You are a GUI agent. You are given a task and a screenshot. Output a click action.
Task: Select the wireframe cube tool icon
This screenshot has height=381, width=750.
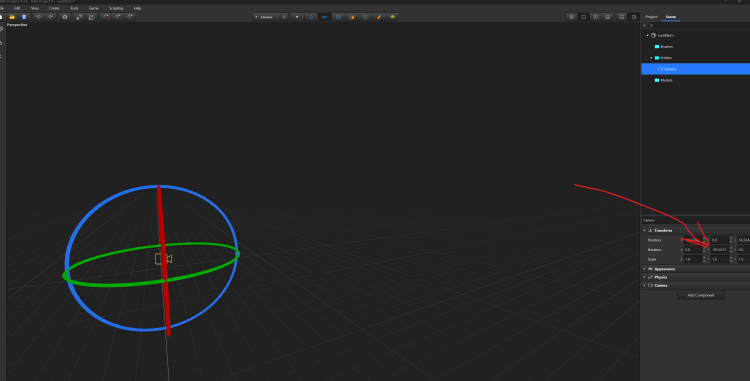366,17
